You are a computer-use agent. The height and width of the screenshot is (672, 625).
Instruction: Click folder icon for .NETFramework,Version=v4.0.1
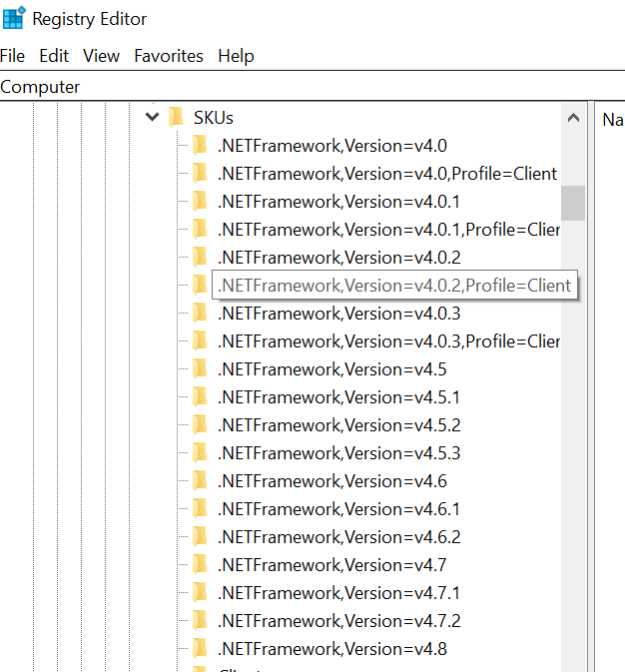(x=201, y=201)
